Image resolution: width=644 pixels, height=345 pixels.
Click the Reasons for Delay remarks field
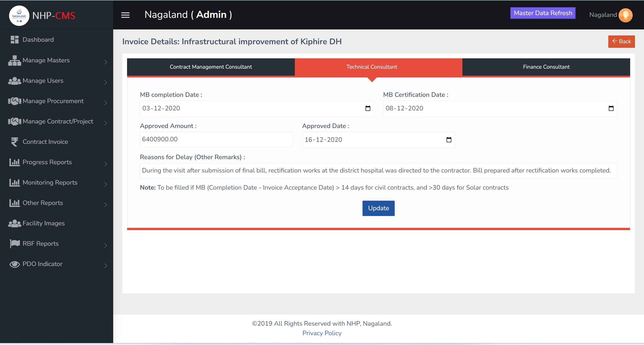pos(378,171)
